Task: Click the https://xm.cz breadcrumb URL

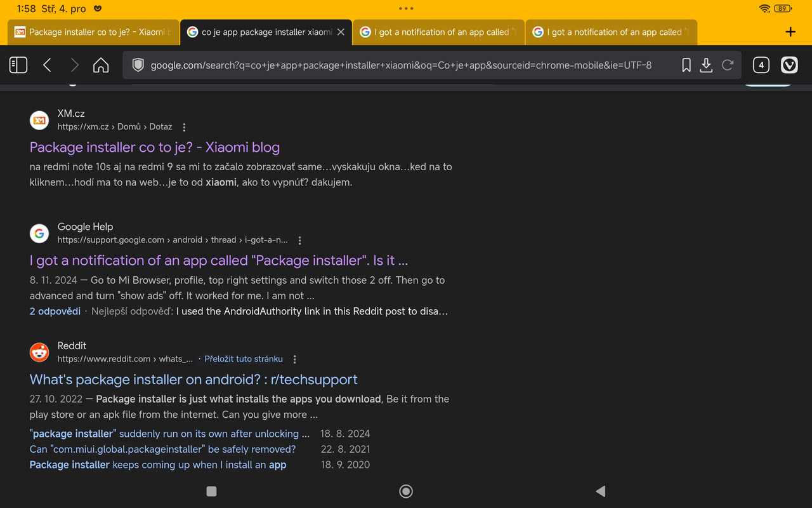Action: point(115,126)
